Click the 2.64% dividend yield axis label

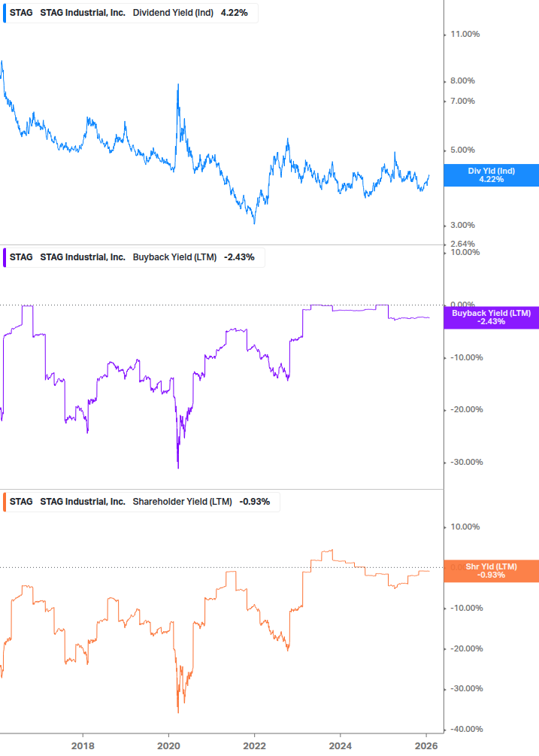point(462,244)
